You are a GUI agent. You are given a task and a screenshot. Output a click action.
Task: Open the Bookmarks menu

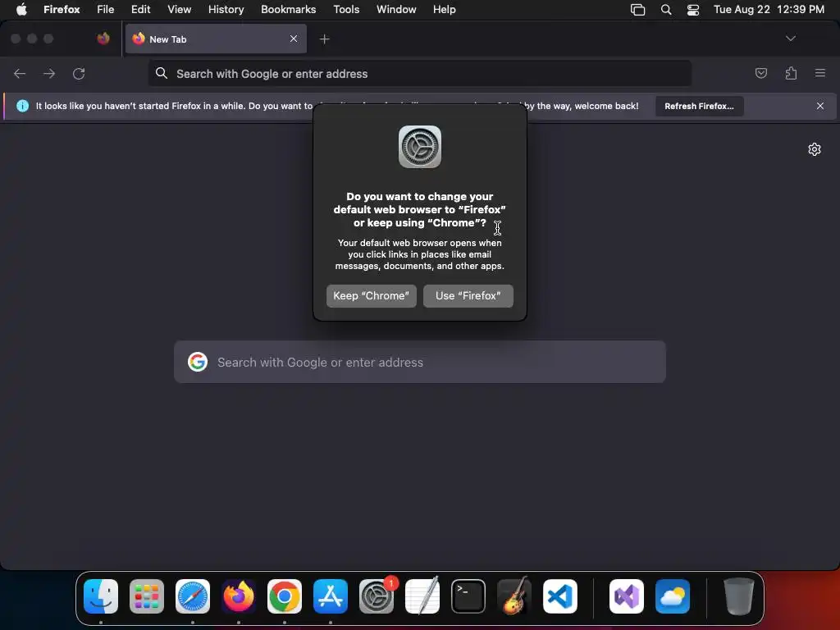point(288,9)
